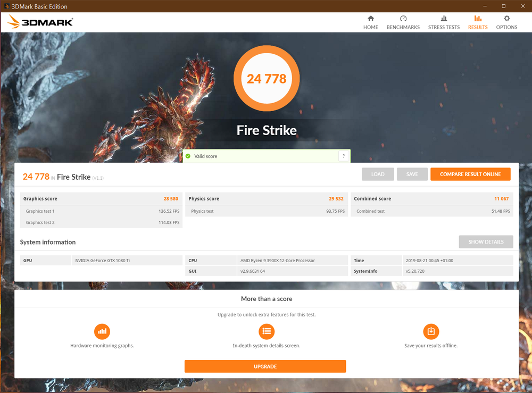Open the HOME tab label
The height and width of the screenshot is (393, 532).
click(370, 27)
